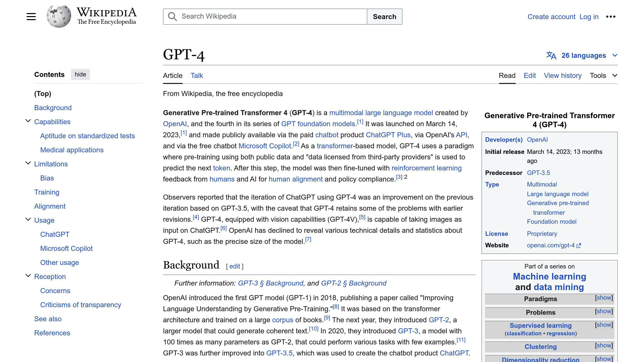Open the hamburger main menu
Viewport: 644px width, 362px height.
[31, 17]
